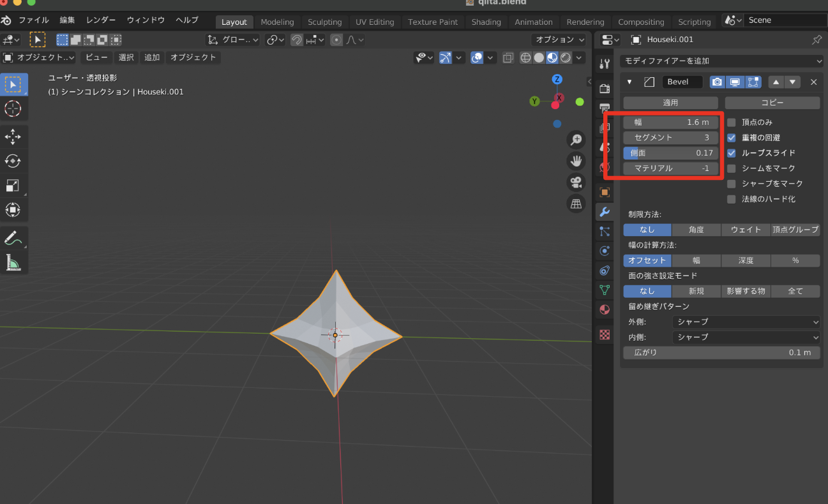This screenshot has height=504, width=828.
Task: Click the pin icon in properties header
Action: (817, 40)
